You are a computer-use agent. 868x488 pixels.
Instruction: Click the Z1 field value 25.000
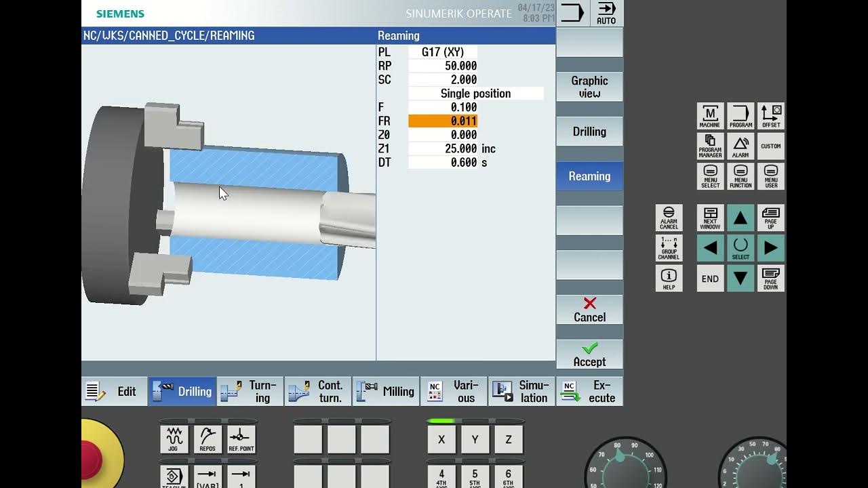[x=443, y=148]
